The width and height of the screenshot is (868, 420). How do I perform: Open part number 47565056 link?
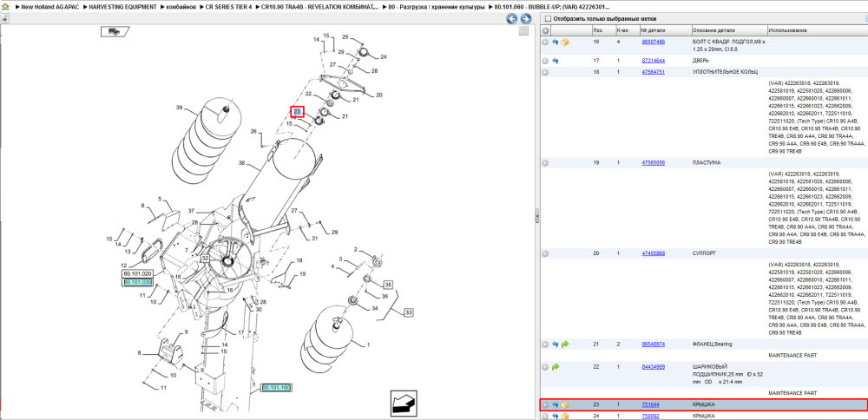[x=654, y=163]
